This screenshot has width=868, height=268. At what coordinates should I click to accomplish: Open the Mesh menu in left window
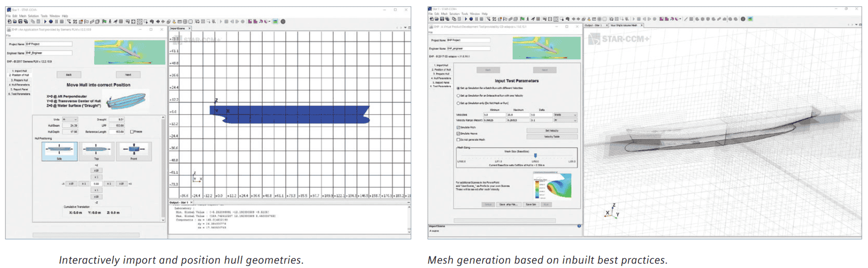tap(22, 16)
